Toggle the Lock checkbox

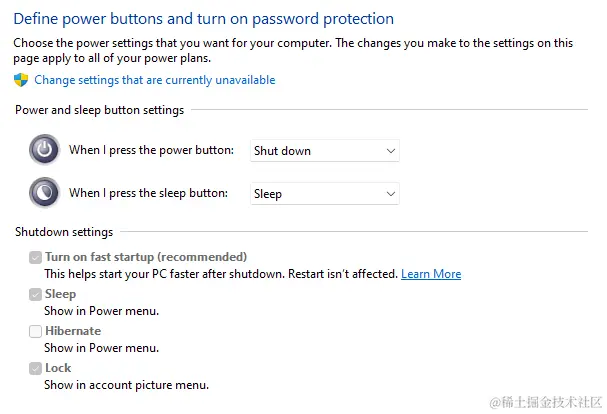tap(36, 368)
